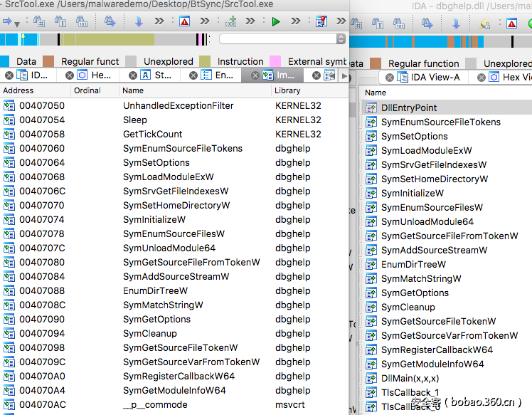The height and width of the screenshot is (415, 532).
Task: Click the search next binoculars arrow icon in dbghelp window
Action: [x=427, y=23]
